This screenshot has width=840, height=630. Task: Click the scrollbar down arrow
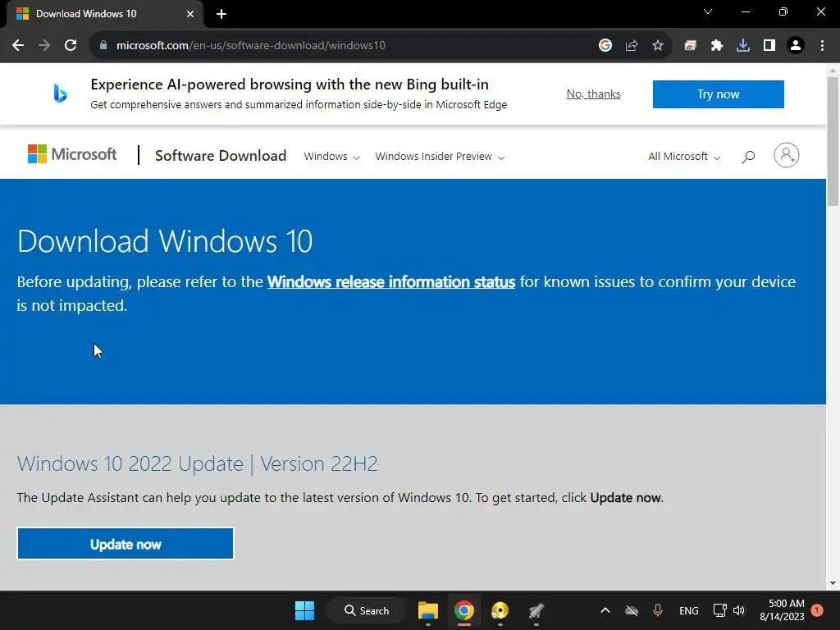point(833,583)
